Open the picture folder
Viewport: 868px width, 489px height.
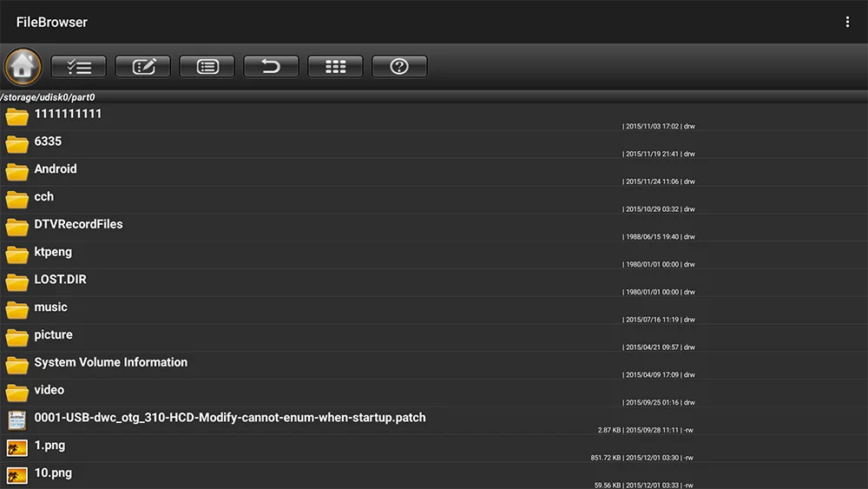[x=434, y=339]
